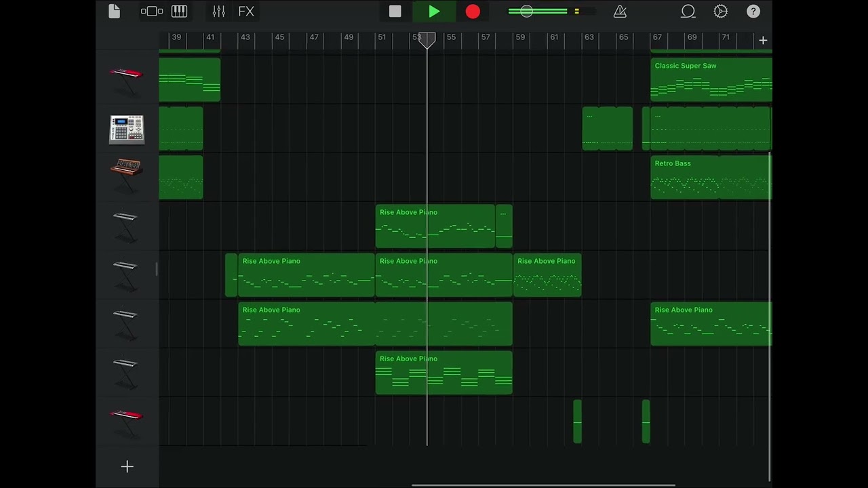
Task: Click bar 45 on the ruler
Action: [x=279, y=37]
